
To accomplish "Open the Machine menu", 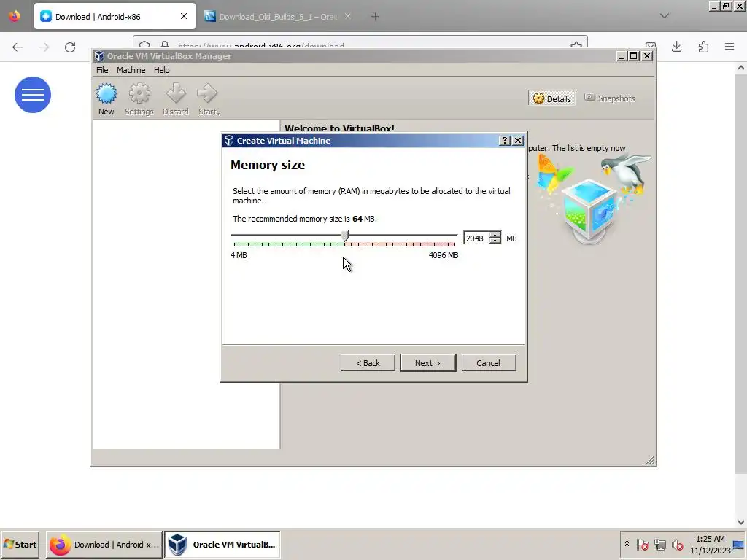I will [131, 70].
